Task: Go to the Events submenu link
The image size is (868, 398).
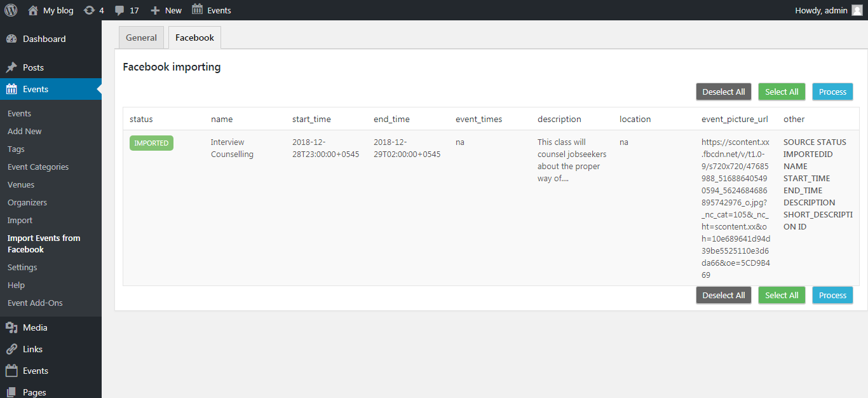Action: [x=19, y=113]
